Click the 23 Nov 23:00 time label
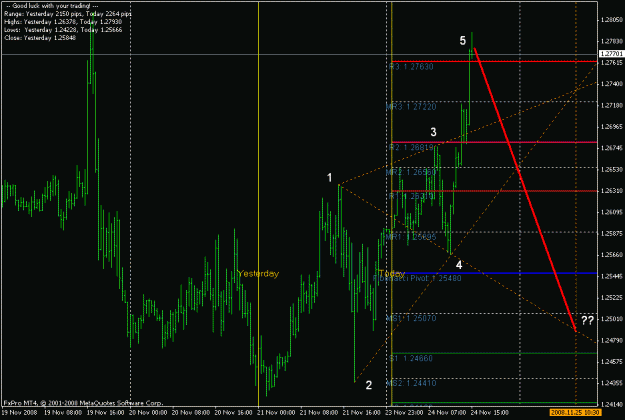Image resolution: width=625 pixels, height=420 pixels. pyautogui.click(x=405, y=412)
